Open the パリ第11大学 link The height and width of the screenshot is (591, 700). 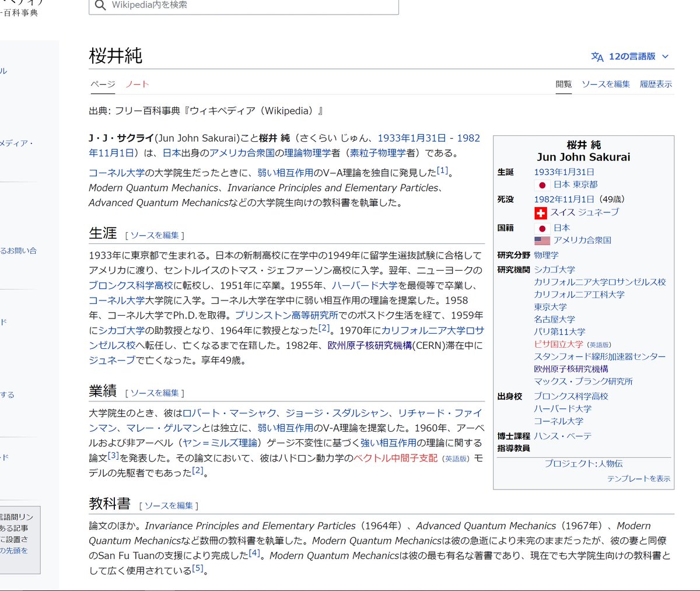(x=559, y=331)
